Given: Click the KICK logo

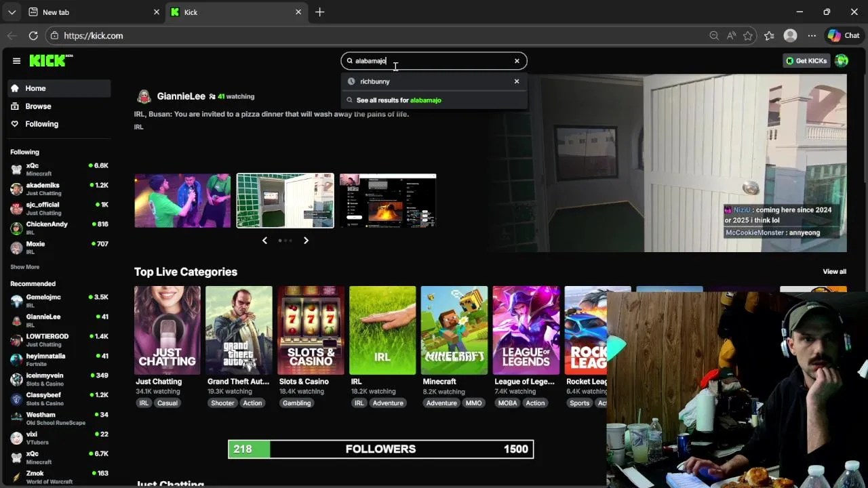Looking at the screenshot, I should click(x=51, y=61).
